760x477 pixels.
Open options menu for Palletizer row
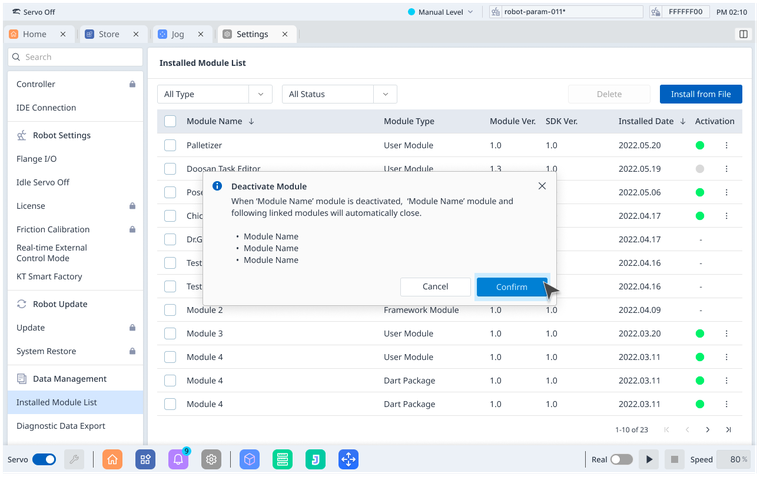coord(727,145)
